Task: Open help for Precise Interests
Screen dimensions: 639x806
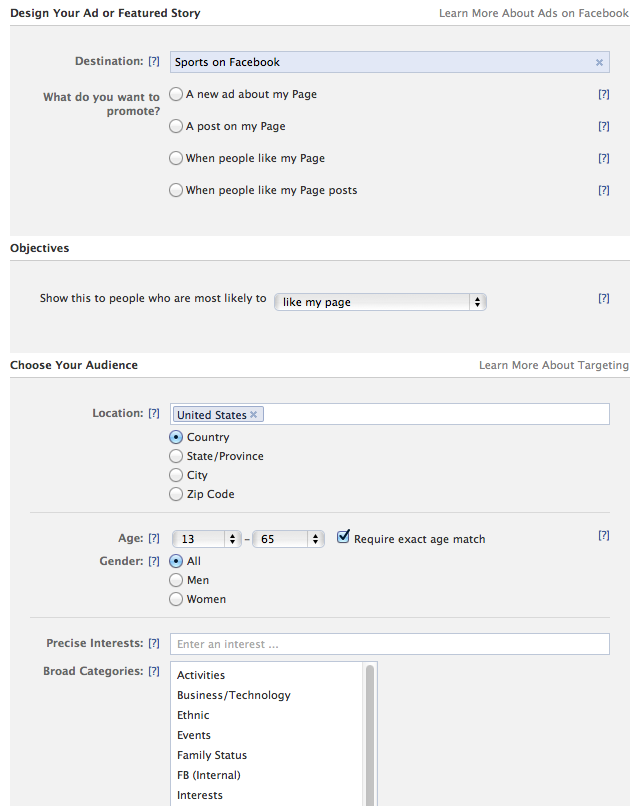Action: click(153, 643)
